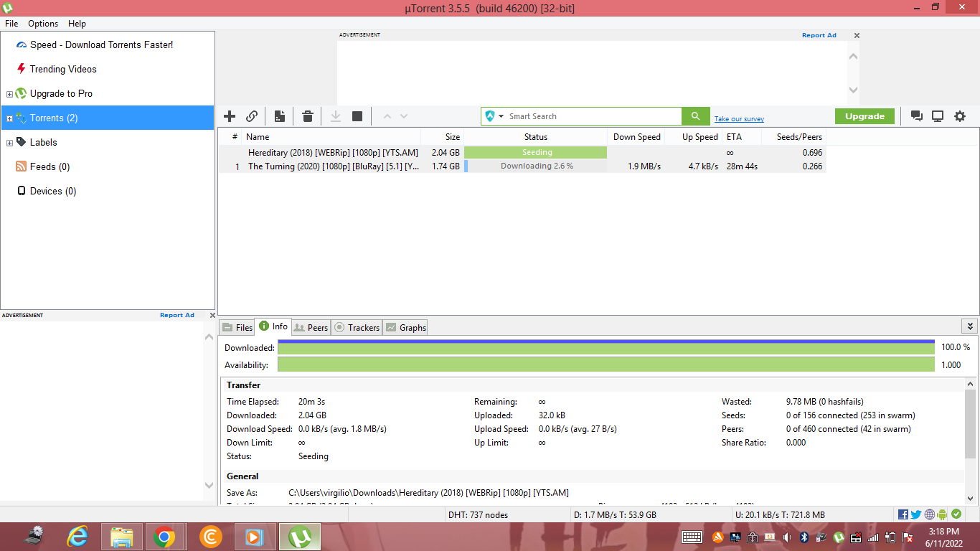This screenshot has height=551, width=980.
Task: Open Internet Explorer from the taskbar
Action: [77, 537]
